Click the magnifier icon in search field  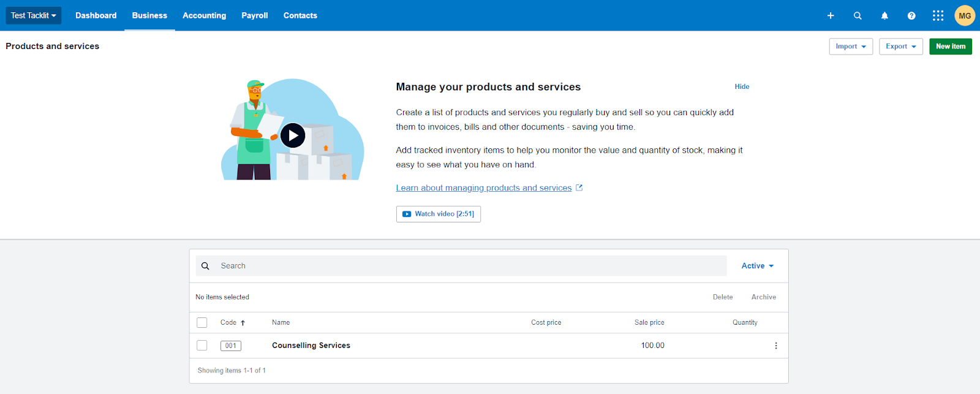click(206, 266)
